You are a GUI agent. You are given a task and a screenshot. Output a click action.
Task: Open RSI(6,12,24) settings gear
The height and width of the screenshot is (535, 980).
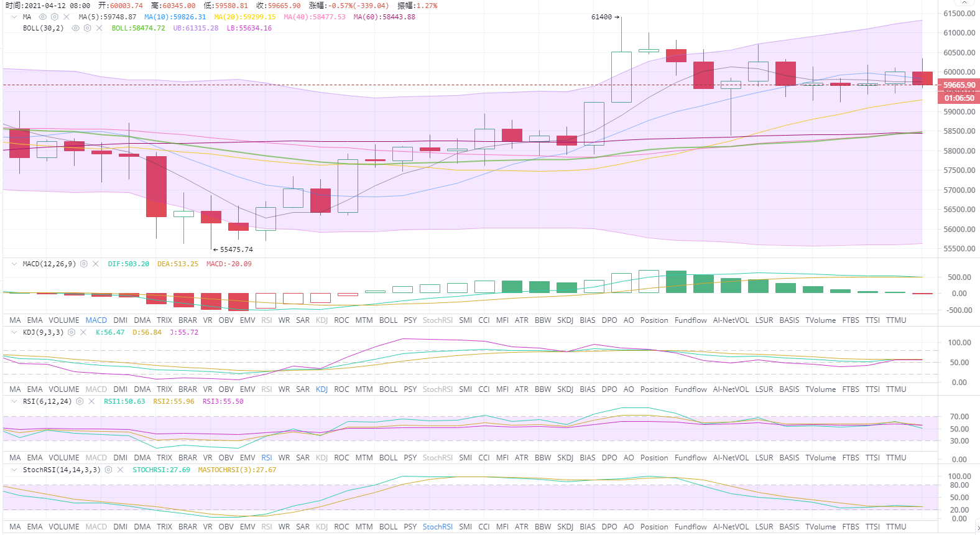point(80,401)
